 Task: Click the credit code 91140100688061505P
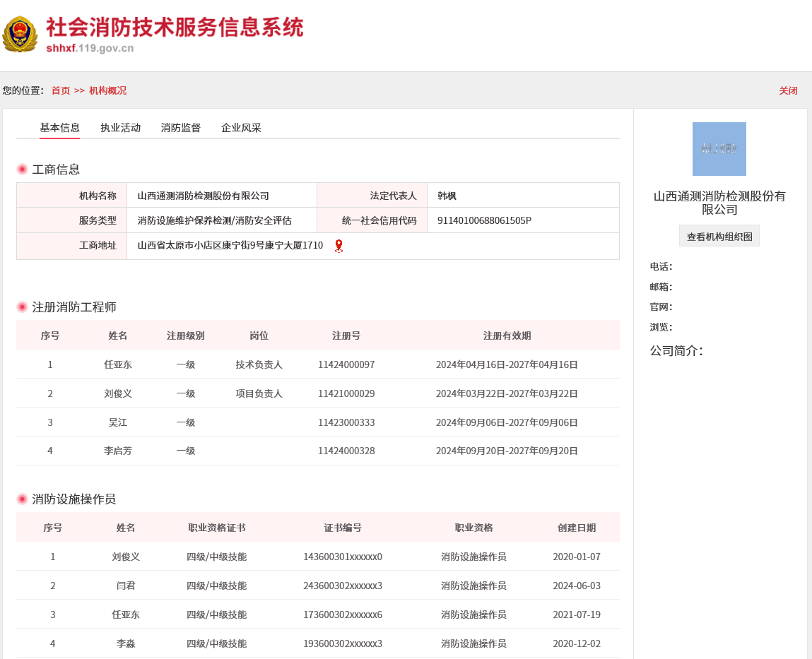coord(484,220)
